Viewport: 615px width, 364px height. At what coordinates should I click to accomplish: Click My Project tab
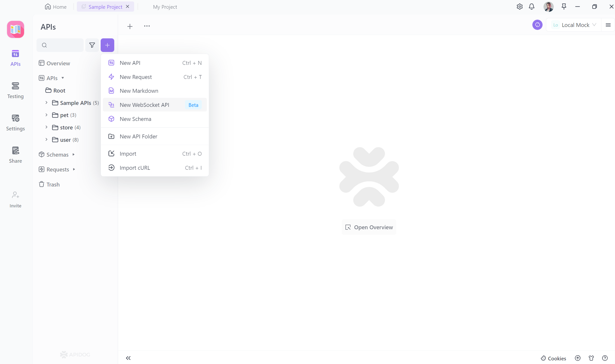tap(165, 7)
